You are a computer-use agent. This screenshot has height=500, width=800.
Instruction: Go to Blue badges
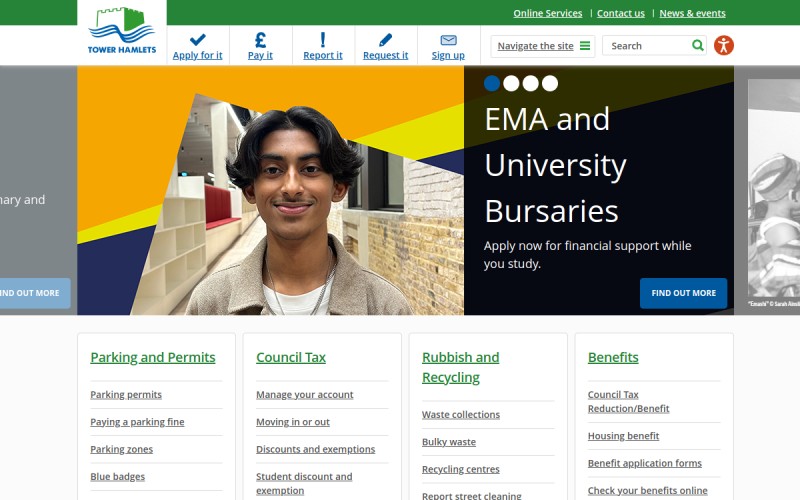tap(117, 477)
